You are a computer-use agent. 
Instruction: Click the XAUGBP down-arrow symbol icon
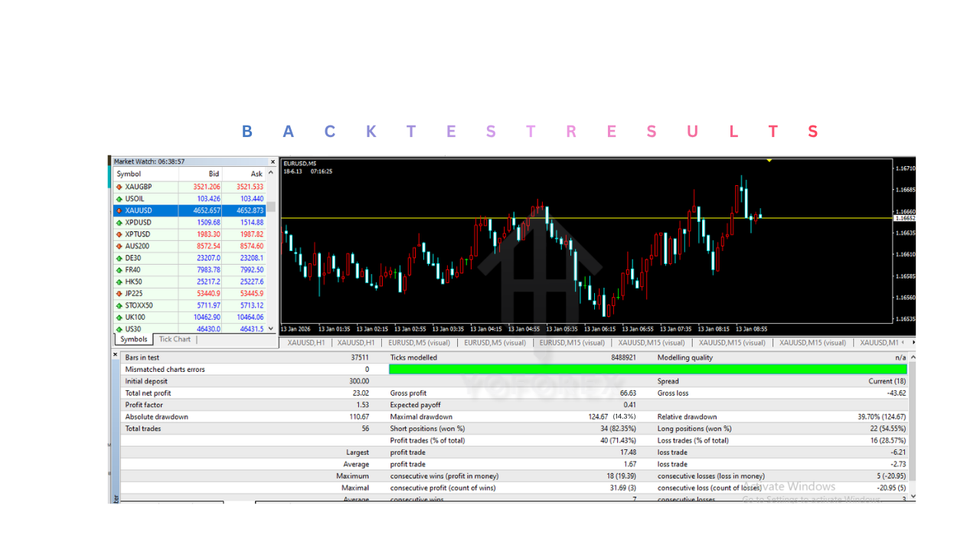pos(119,187)
